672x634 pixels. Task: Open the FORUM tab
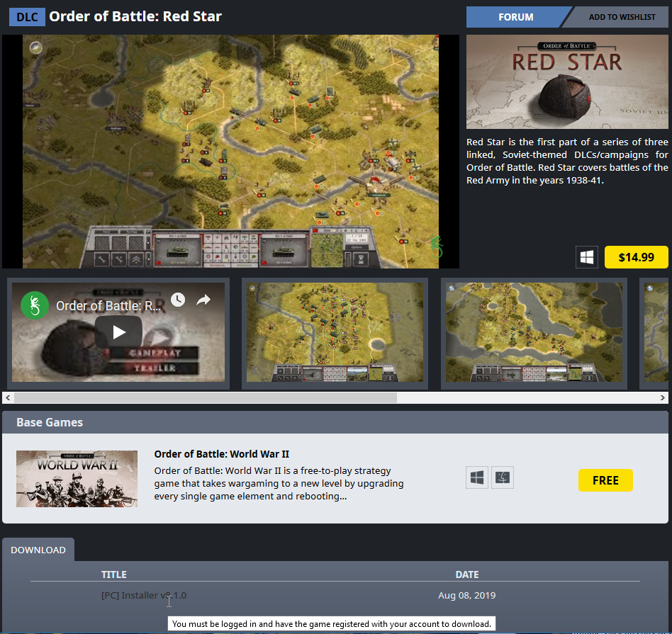coord(515,17)
